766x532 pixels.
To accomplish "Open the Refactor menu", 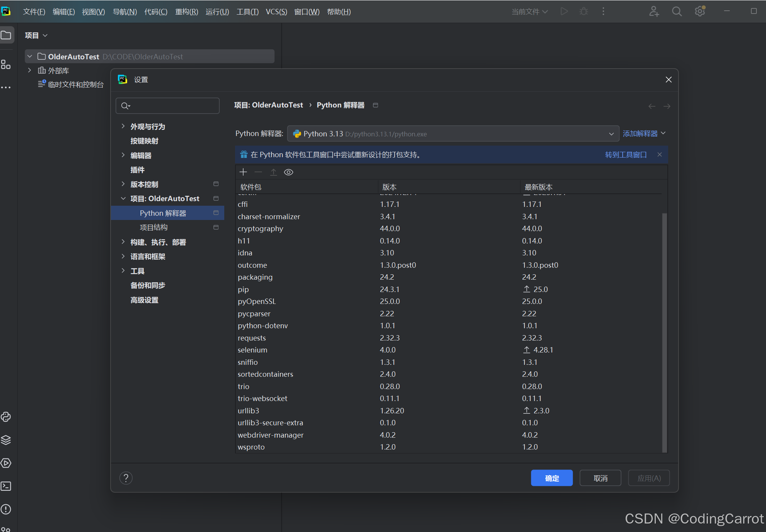I will (x=186, y=12).
